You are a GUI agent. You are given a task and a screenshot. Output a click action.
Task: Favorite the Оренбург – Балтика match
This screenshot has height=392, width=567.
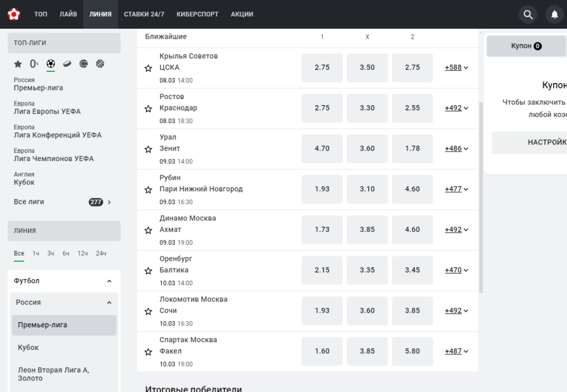pyautogui.click(x=148, y=271)
